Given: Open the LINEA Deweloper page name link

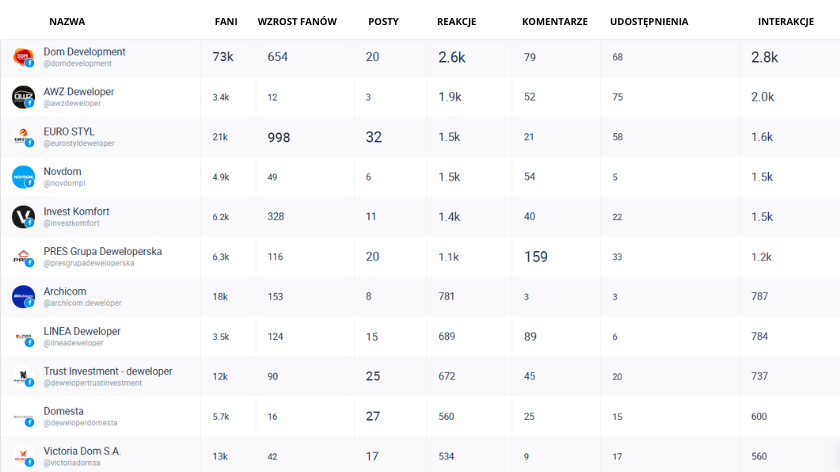Looking at the screenshot, I should (x=82, y=331).
